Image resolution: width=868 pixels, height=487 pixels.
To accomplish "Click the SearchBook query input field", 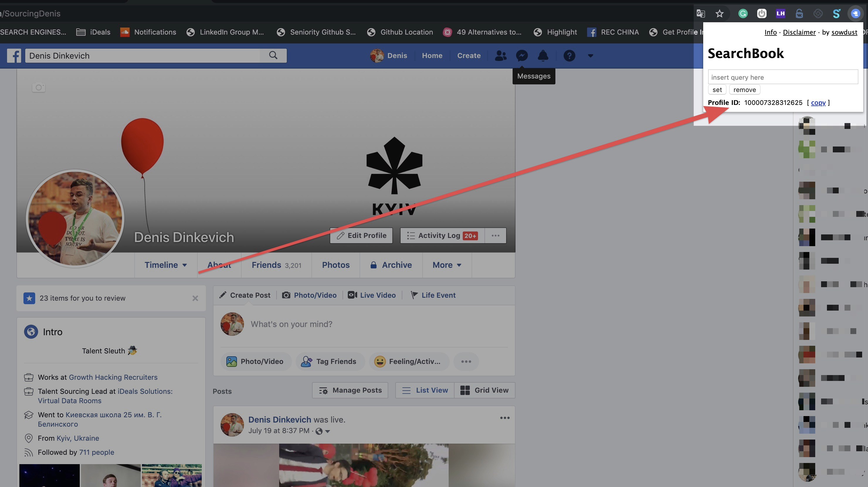I will 782,77.
